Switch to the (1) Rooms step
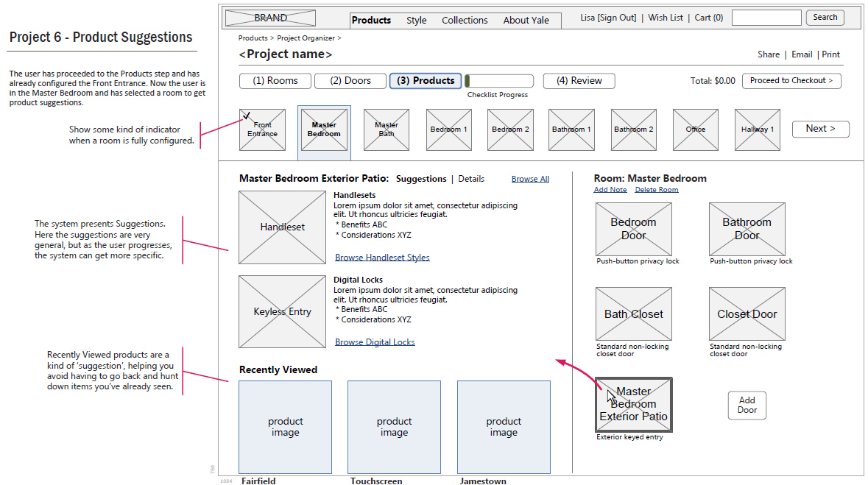 275,81
